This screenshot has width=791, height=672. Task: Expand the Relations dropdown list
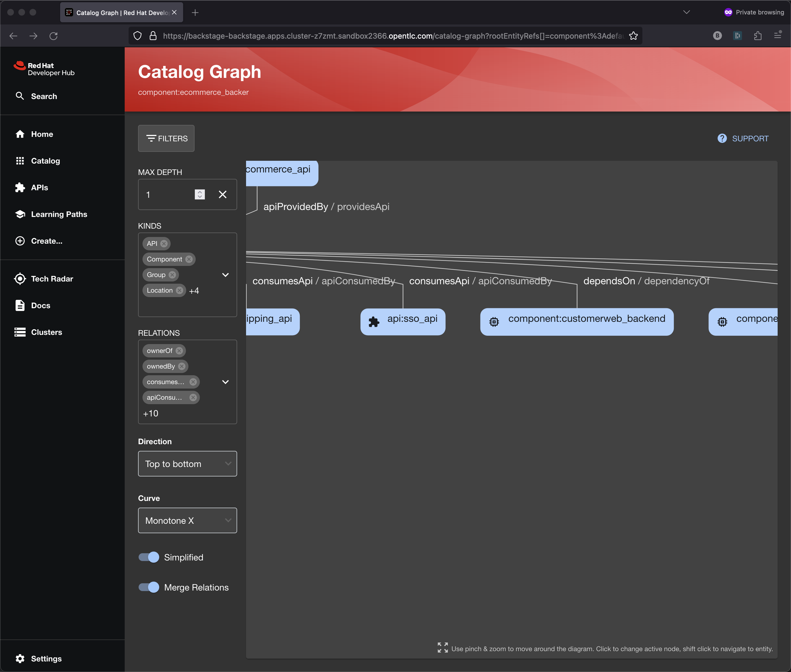coord(225,382)
